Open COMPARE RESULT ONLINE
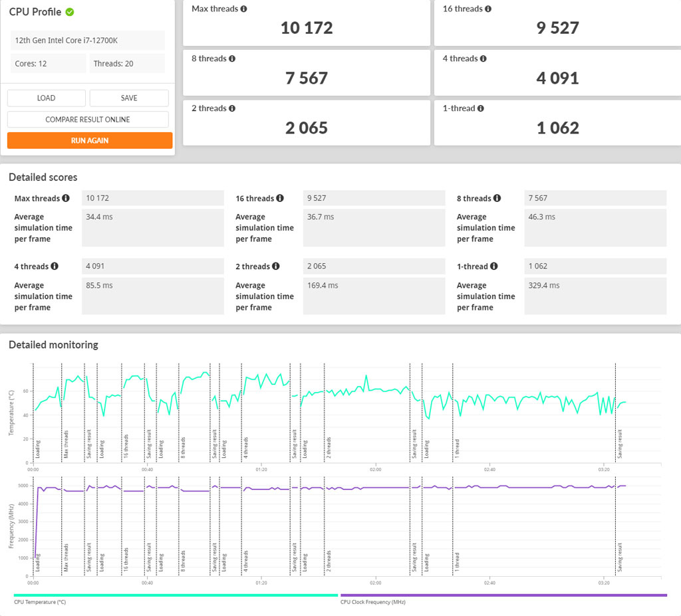 88,120
